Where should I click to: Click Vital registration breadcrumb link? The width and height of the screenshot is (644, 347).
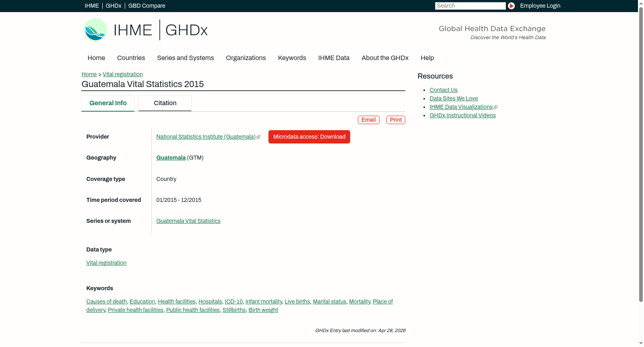pyautogui.click(x=123, y=74)
